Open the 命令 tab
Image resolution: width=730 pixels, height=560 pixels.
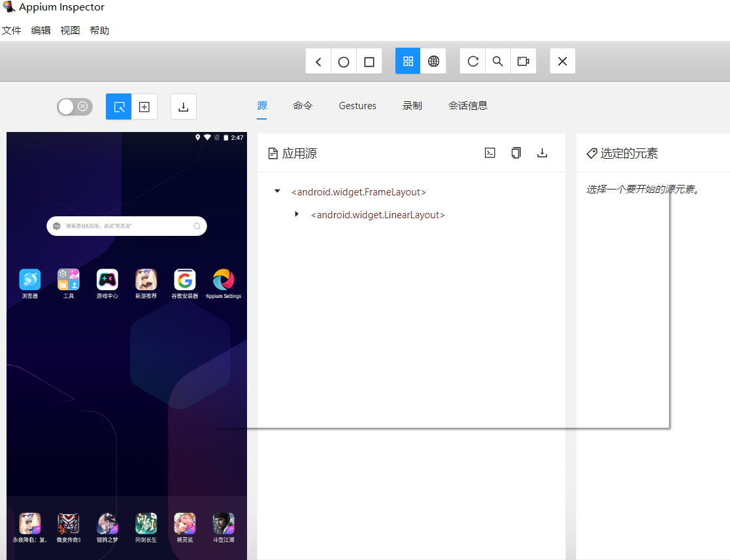303,106
